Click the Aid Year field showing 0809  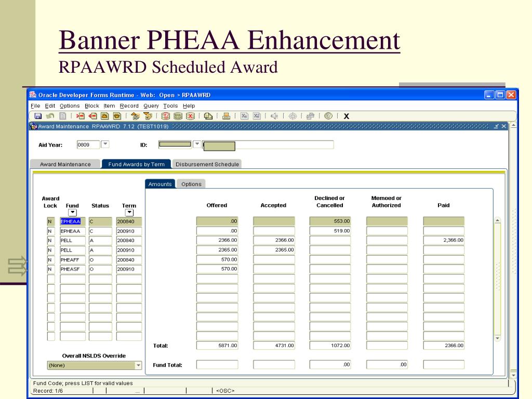tap(88, 144)
